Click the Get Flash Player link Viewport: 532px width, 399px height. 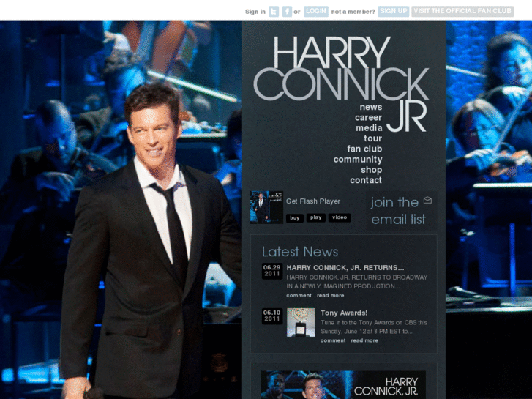[312, 201]
